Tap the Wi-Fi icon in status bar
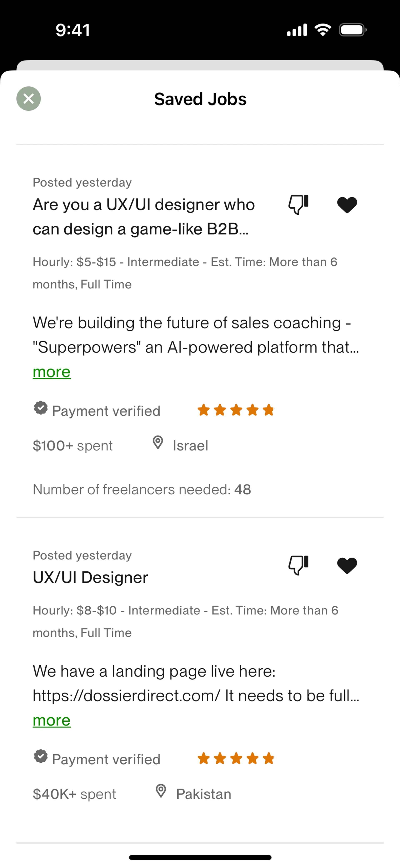The height and width of the screenshot is (868, 400). [322, 30]
